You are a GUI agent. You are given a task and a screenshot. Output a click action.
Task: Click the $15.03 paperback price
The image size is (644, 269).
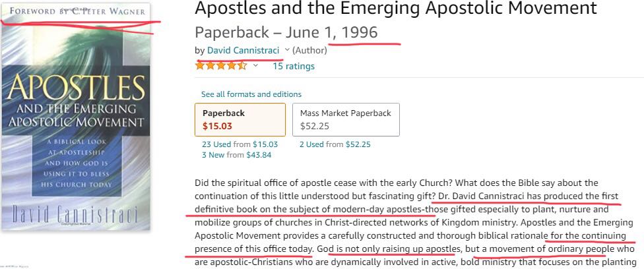[x=217, y=125]
